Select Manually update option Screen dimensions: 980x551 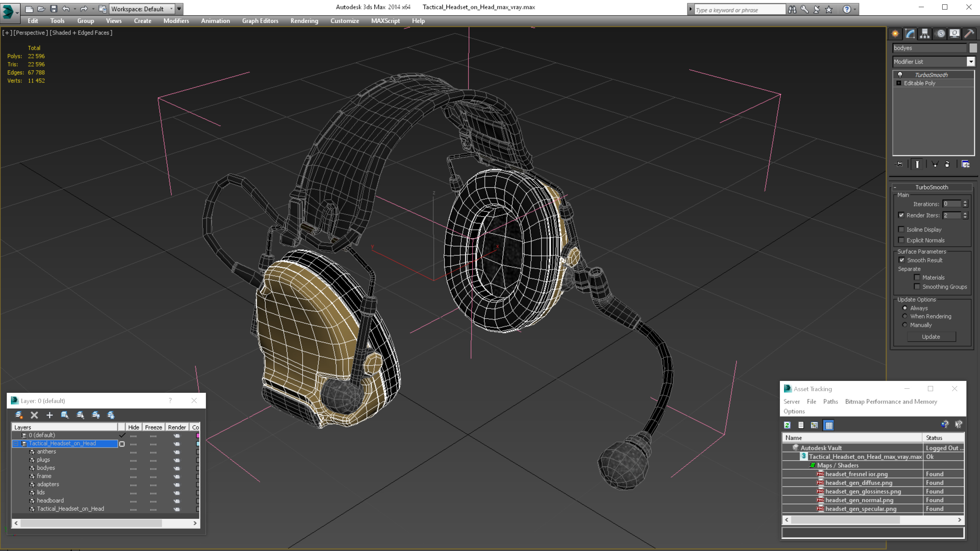(x=905, y=325)
